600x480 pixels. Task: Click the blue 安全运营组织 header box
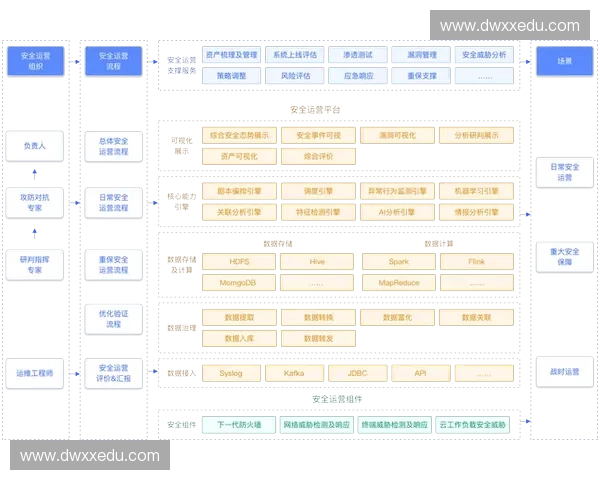(35, 61)
